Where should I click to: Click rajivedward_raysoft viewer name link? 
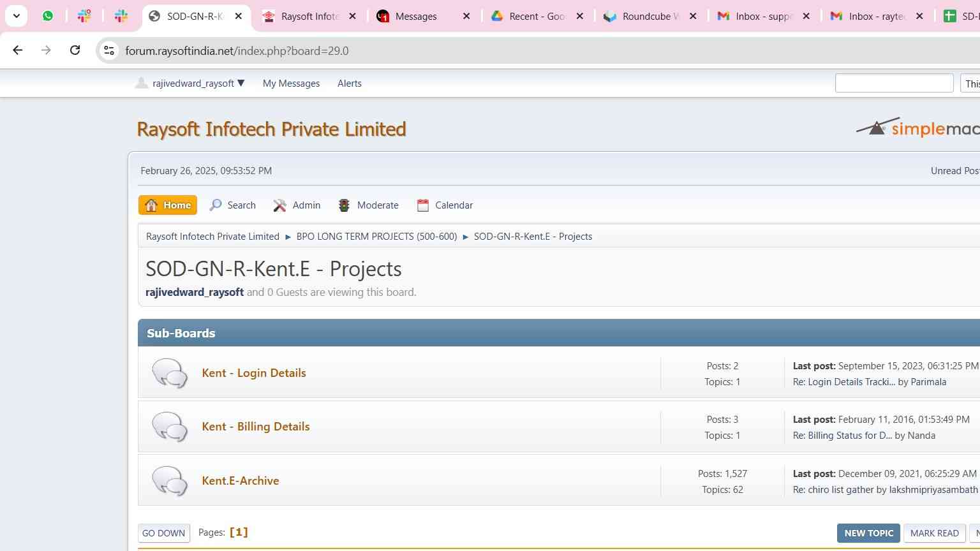point(195,292)
